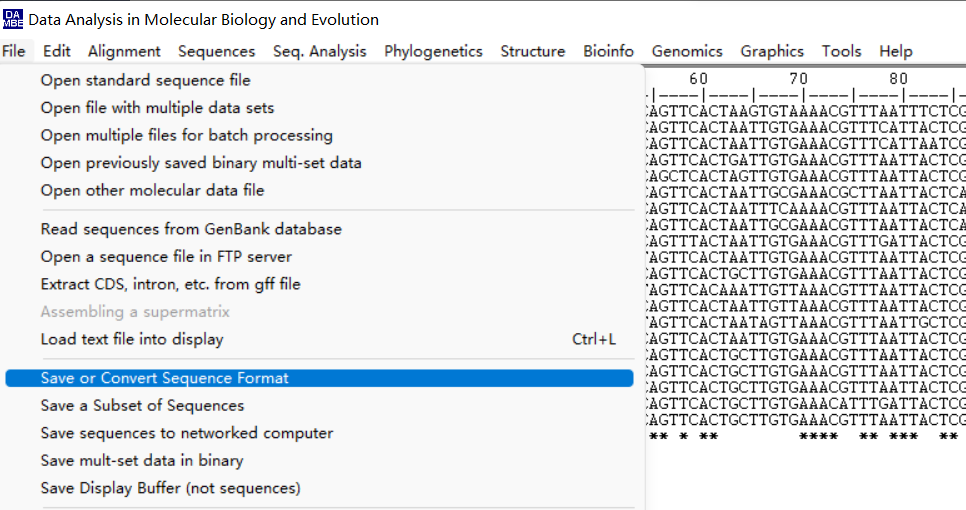Open the Edit menu
Image resolution: width=966 pixels, height=510 pixels.
tap(57, 51)
